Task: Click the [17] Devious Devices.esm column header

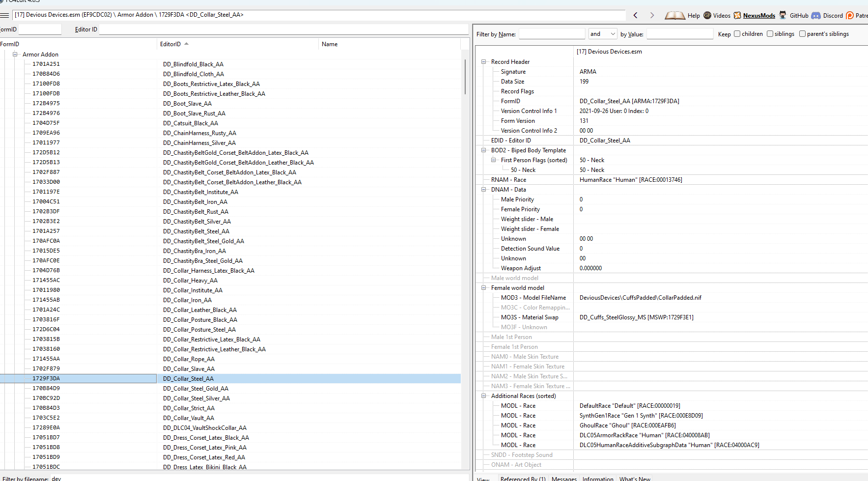Action: coord(609,52)
